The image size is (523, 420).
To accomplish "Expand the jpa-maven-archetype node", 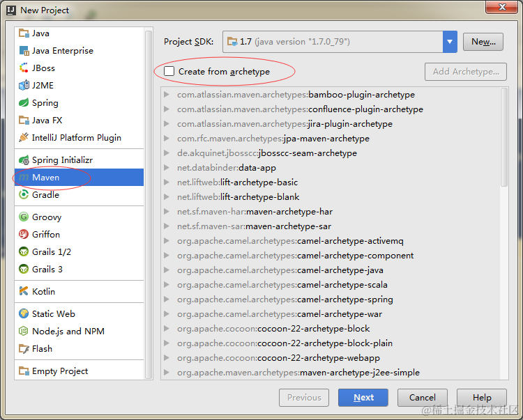I will click(167, 139).
